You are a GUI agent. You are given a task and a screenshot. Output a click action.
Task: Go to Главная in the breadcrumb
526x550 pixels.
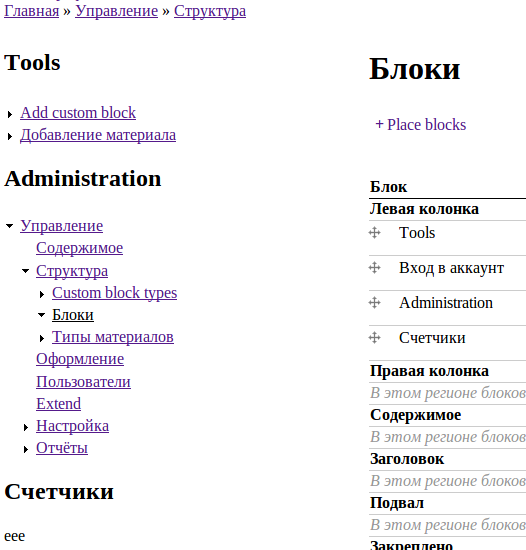click(32, 11)
